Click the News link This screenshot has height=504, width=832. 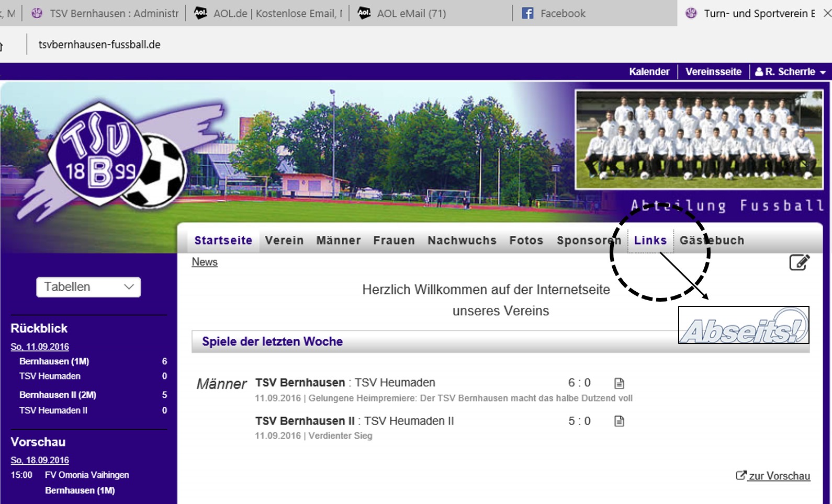205,262
